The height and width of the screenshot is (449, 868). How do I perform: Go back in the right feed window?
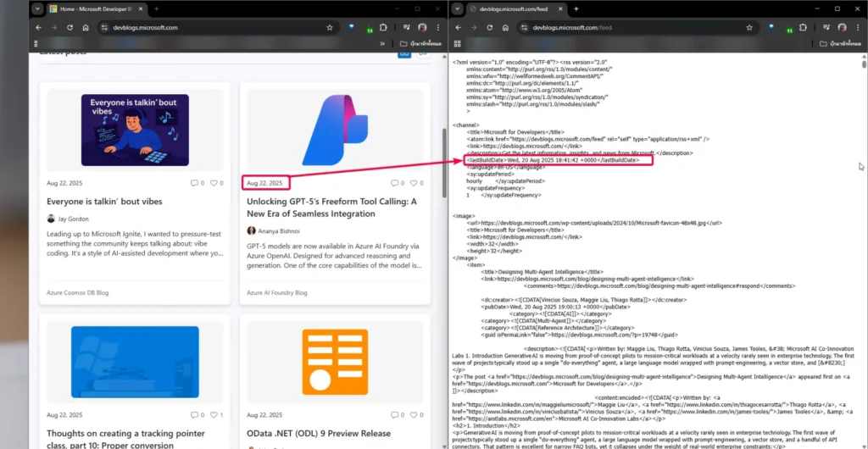[x=458, y=28]
